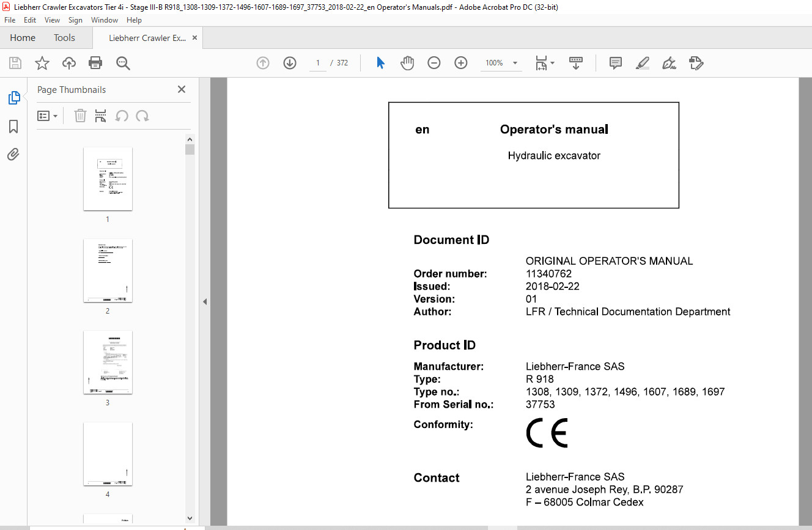Click the order number 11340762 text
Image resolution: width=812 pixels, height=530 pixels.
tap(548, 274)
